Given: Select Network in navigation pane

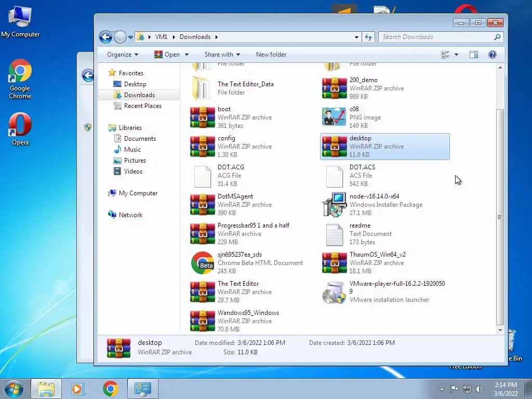Looking at the screenshot, I should click(x=130, y=215).
